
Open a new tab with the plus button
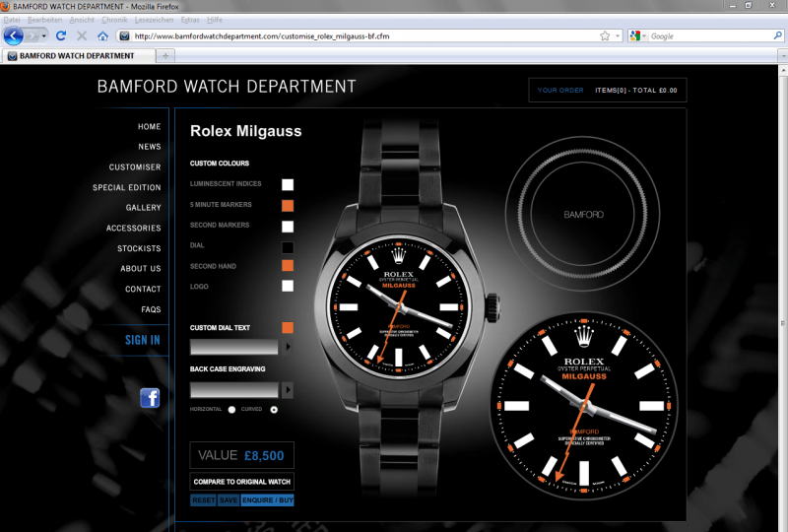pyautogui.click(x=165, y=56)
